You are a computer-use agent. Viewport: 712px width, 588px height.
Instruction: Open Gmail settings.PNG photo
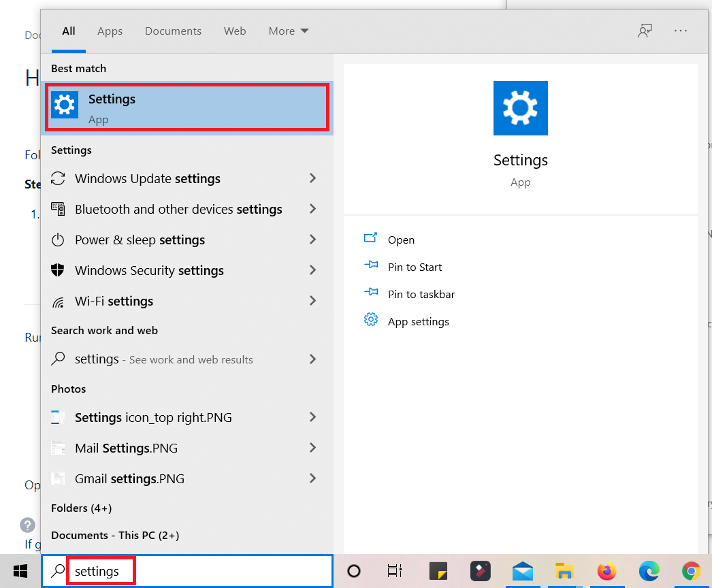187,478
